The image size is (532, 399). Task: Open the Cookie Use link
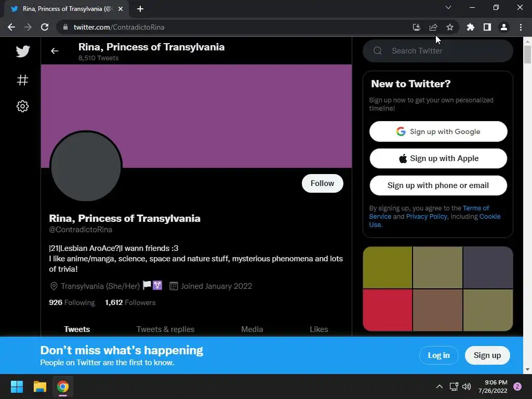489,217
